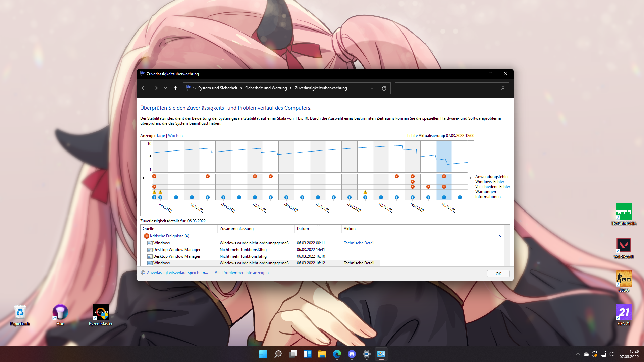Screen dimensions: 644x362
Task: Click information icon for 07.03.2022 column
Action: [460, 197]
